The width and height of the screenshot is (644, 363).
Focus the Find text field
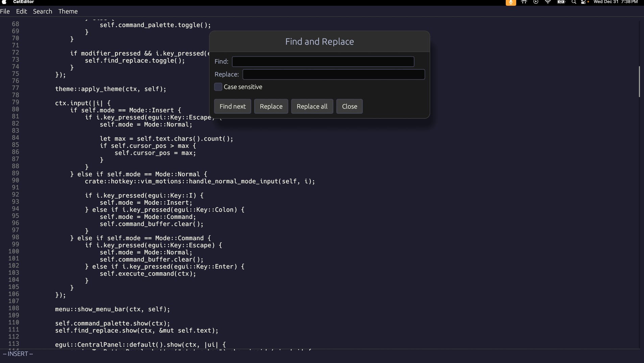(323, 62)
